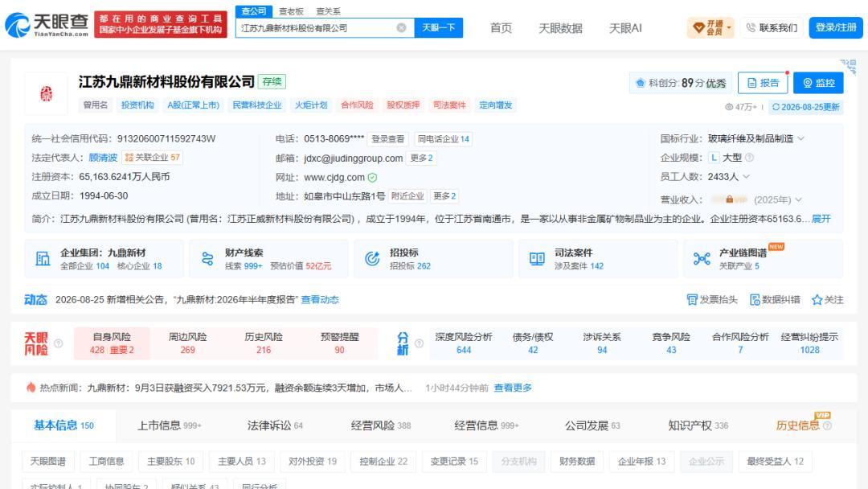
Task: Click the 数据纠错 data correction icon
Action: (x=755, y=300)
